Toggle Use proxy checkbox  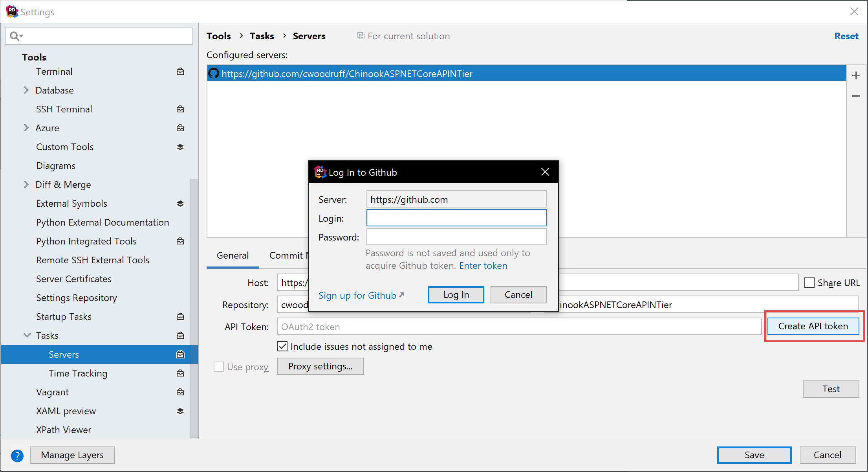point(220,366)
